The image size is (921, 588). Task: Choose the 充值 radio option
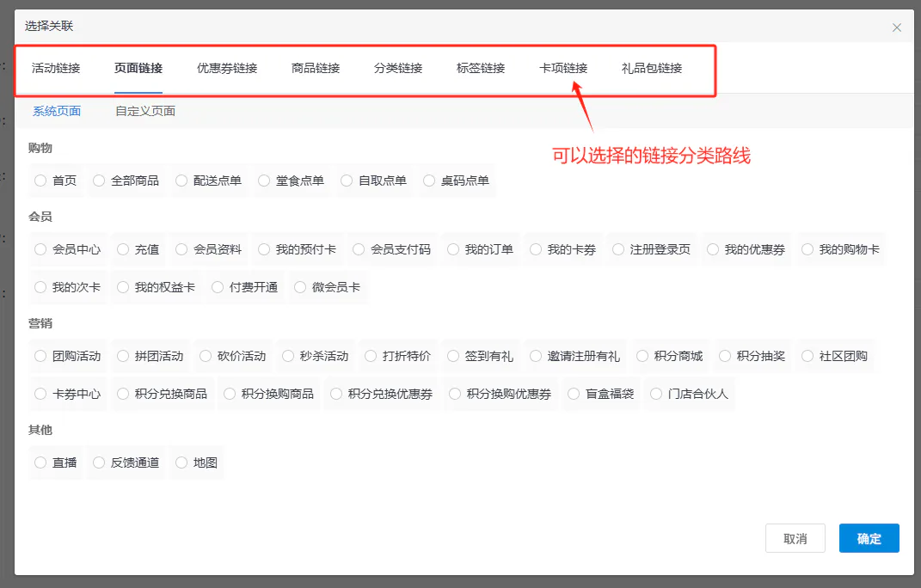[123, 249]
